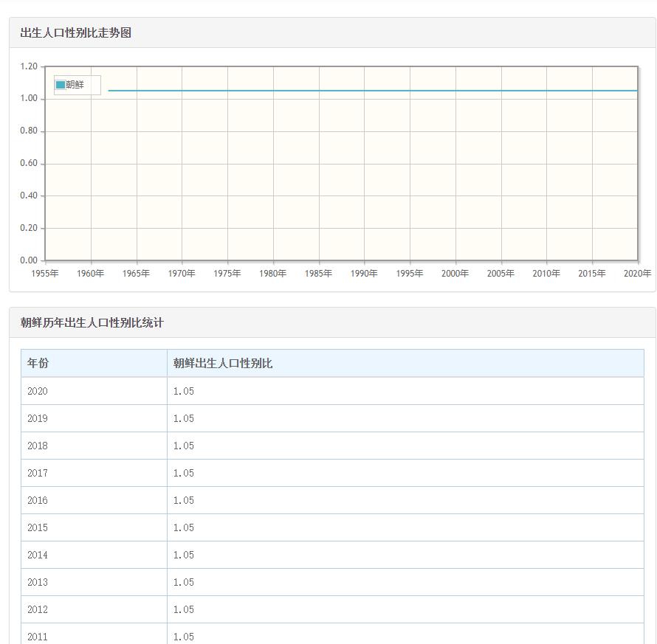The height and width of the screenshot is (644, 657).
Task: Click the 0.60 y-axis label
Action: pyautogui.click(x=29, y=163)
